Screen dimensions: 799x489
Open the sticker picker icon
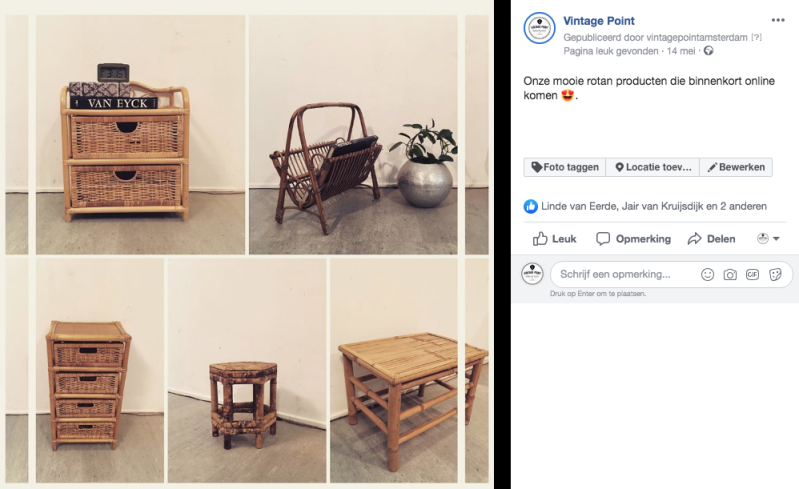(x=775, y=275)
